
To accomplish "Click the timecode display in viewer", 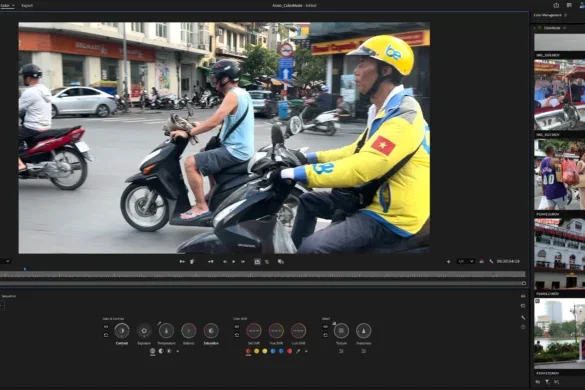I will tap(508, 261).
